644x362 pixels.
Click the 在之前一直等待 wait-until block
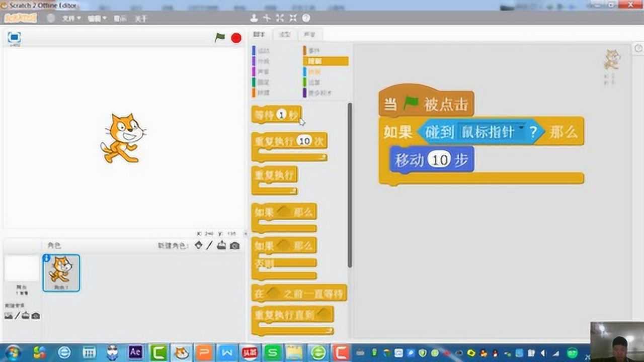coord(299,294)
